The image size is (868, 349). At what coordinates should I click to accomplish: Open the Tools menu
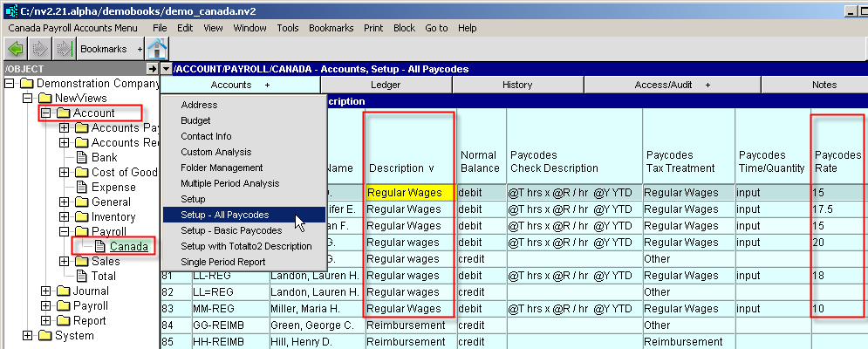point(288,28)
